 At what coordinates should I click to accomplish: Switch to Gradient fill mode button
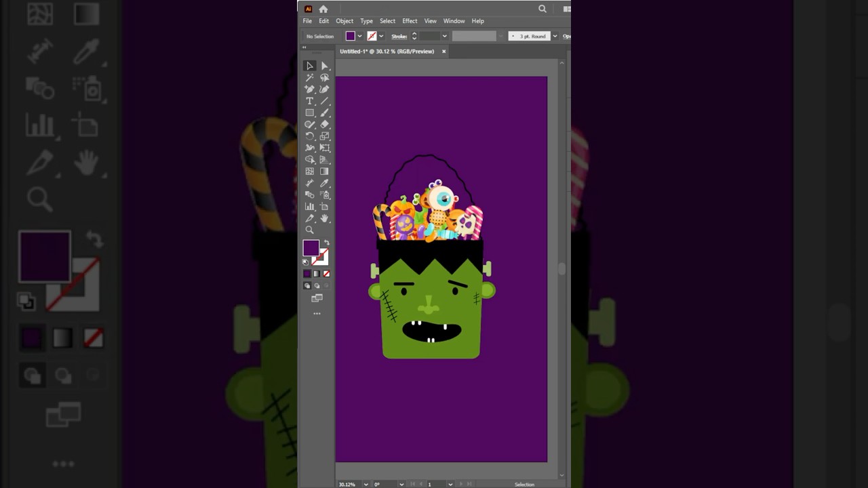(317, 274)
